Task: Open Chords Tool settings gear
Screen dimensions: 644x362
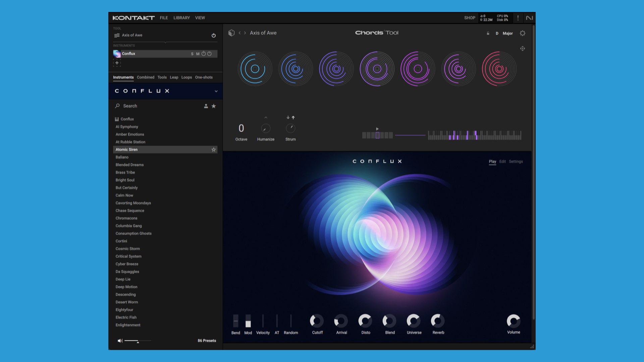Action: 522,33
